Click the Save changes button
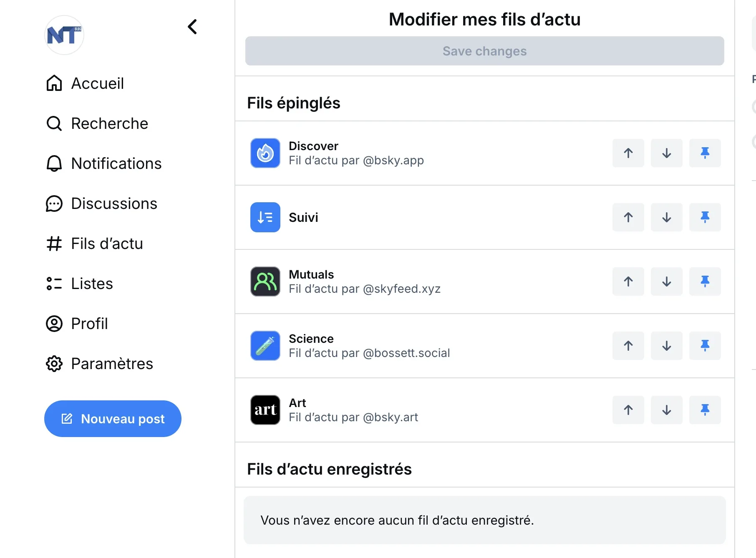This screenshot has height=558, width=756. 485,51
